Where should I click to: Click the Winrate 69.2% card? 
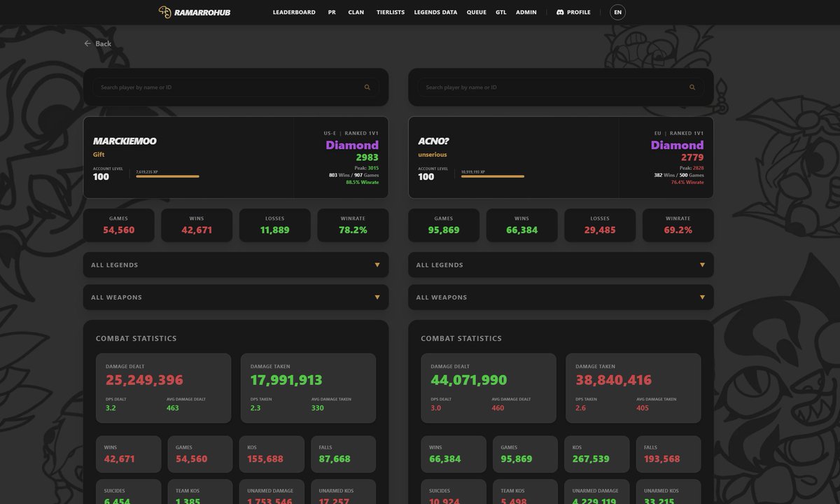click(678, 225)
